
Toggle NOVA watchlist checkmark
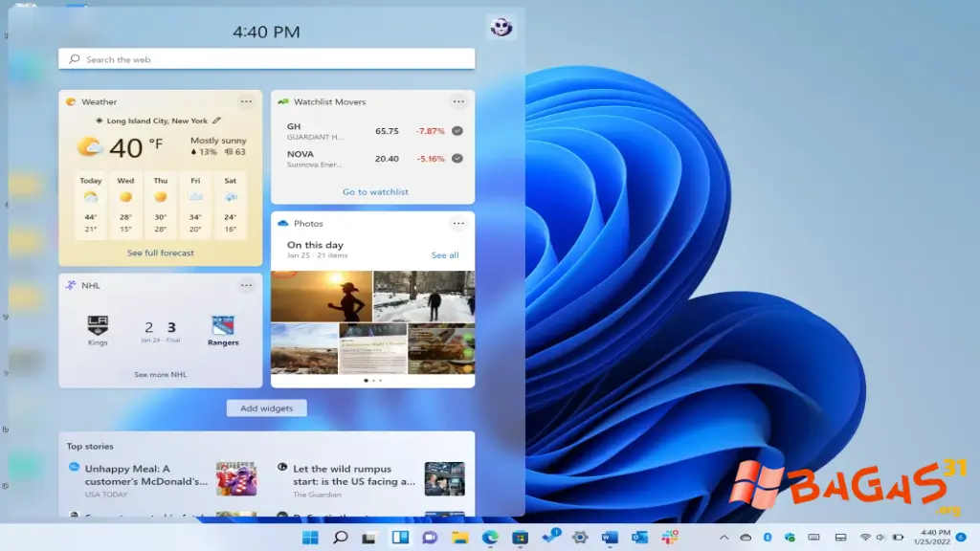457,158
